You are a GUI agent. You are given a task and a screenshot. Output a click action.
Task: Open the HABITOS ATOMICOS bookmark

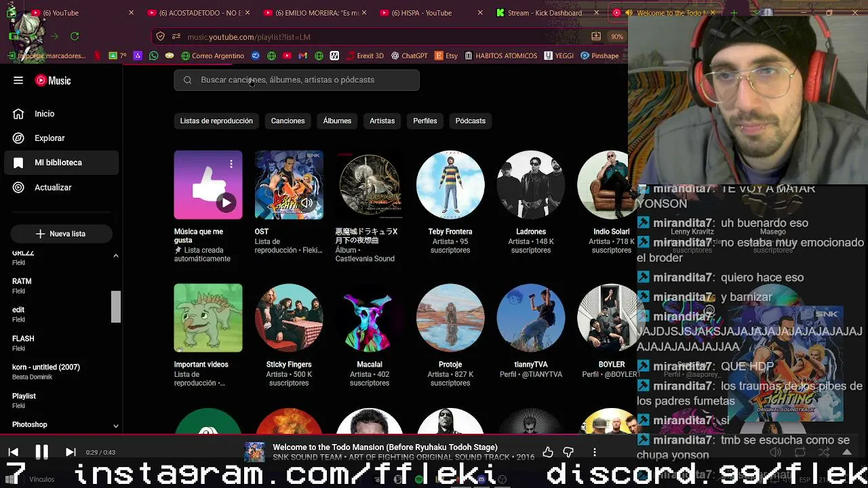click(501, 56)
